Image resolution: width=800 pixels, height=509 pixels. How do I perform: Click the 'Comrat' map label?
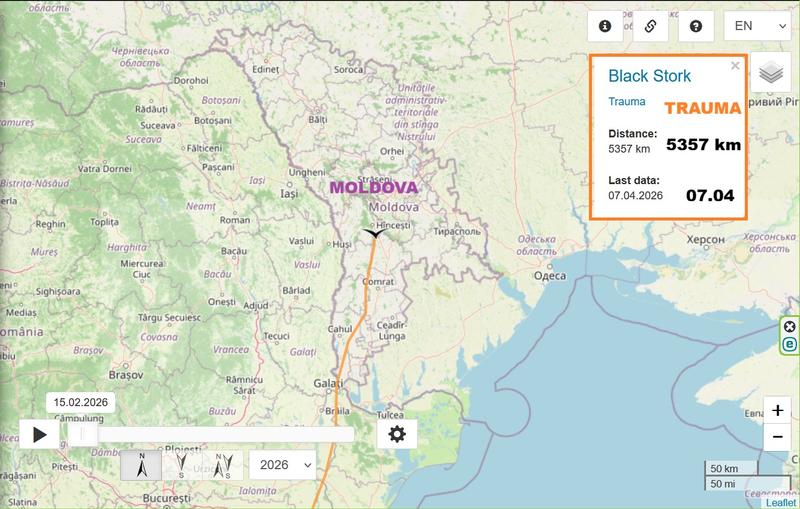378,282
